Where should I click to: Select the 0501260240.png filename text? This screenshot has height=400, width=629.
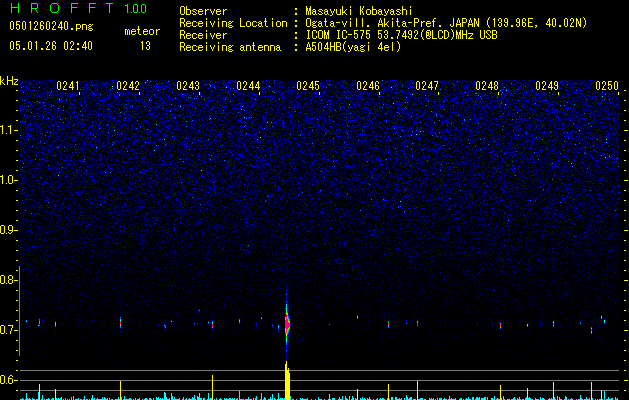pos(51,26)
